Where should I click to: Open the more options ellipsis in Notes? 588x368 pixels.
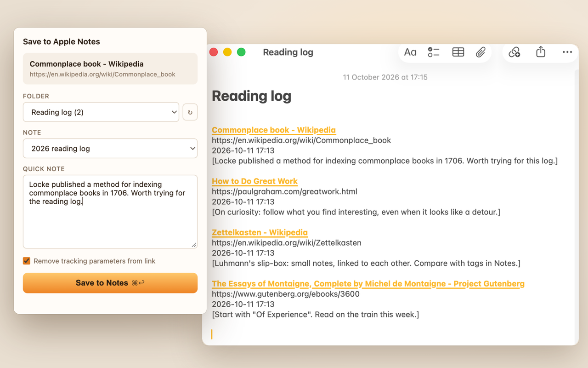(567, 52)
